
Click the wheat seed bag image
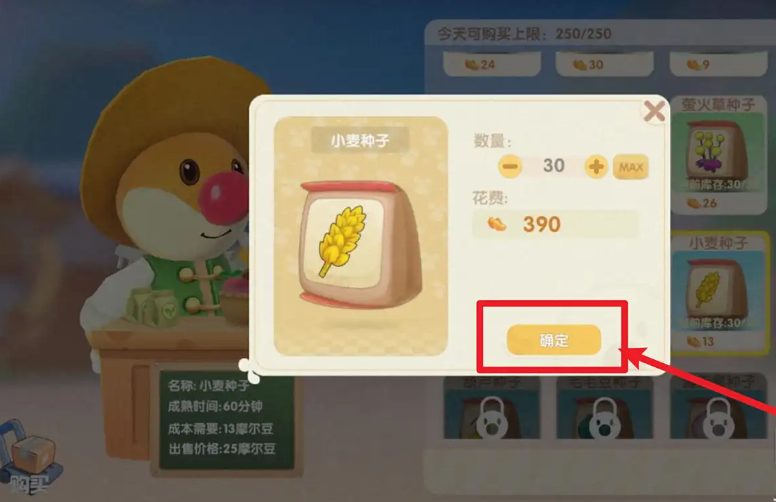pyautogui.click(x=361, y=244)
